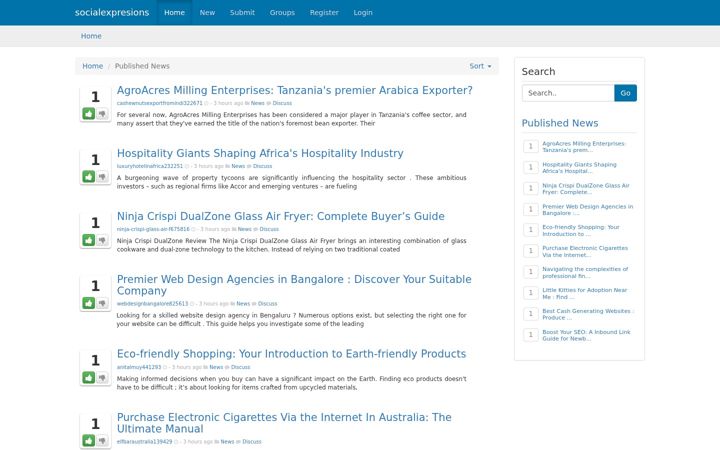The height and width of the screenshot is (450, 720).
Task: Open sidebar link Little Kitties for Adoption
Action: click(584, 293)
